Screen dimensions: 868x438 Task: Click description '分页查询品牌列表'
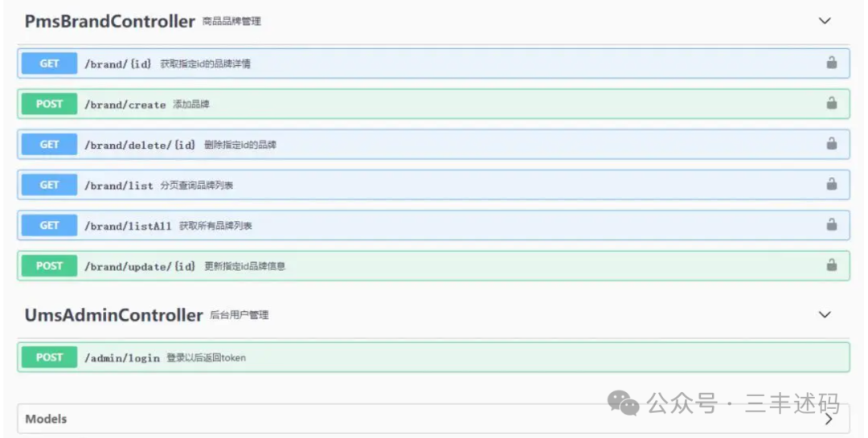click(x=197, y=186)
